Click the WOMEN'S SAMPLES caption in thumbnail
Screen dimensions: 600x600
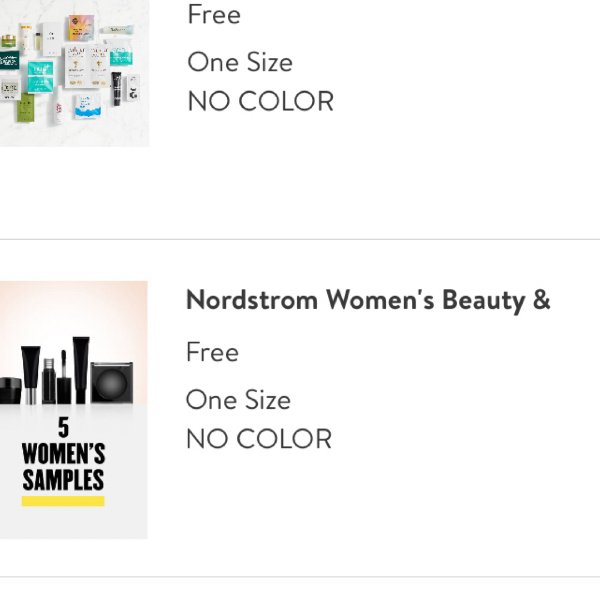[x=63, y=466]
